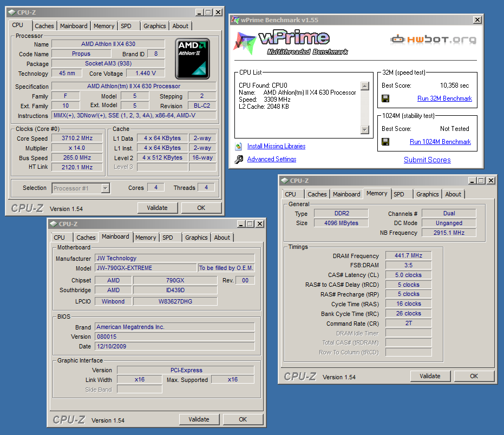Image resolution: width=504 pixels, height=435 pixels.
Task: Click the processor Name field AMD Athlon II X4 630
Action: coord(108,44)
